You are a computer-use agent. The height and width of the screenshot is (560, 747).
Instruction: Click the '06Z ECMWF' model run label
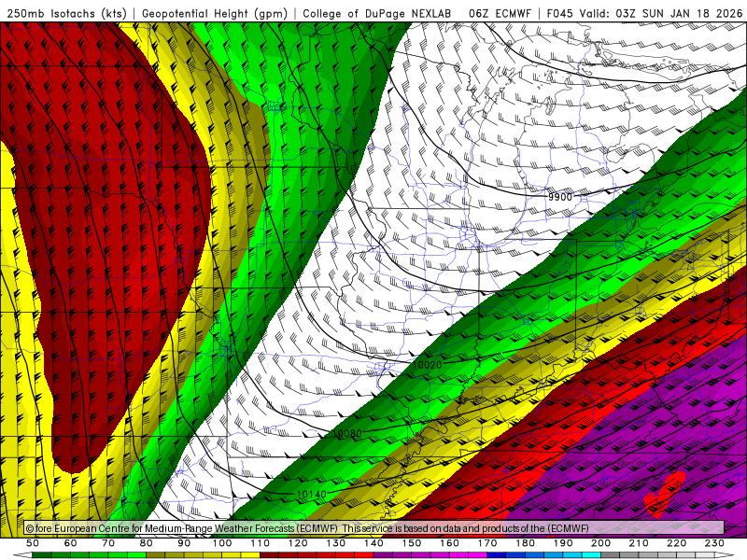[500, 14]
